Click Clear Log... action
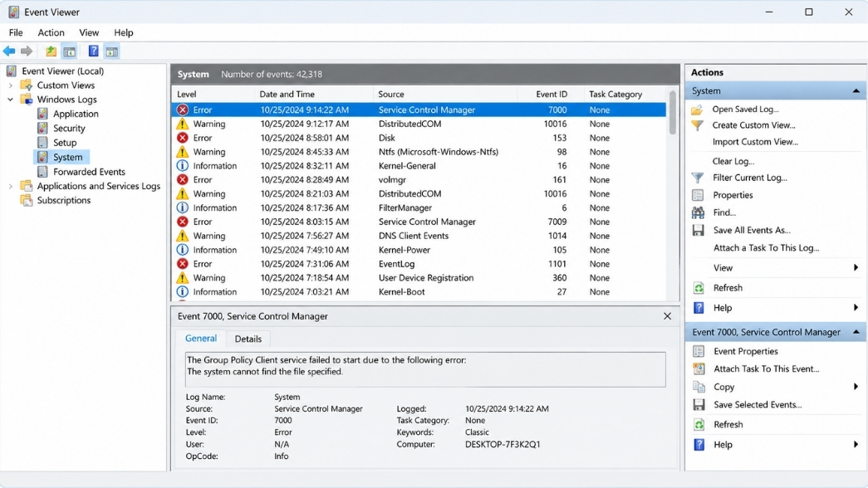Viewport: 868px width, 488px height. coord(733,161)
